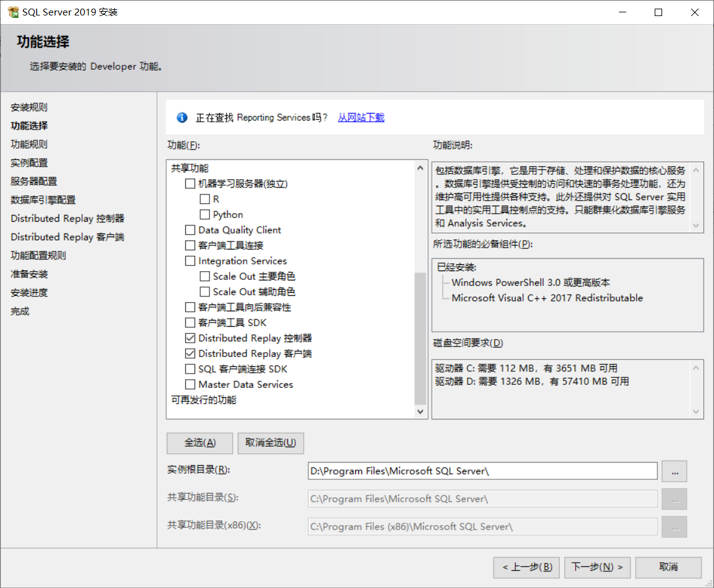
Task: Click the feature list scroll-down arrow
Action: (420, 411)
